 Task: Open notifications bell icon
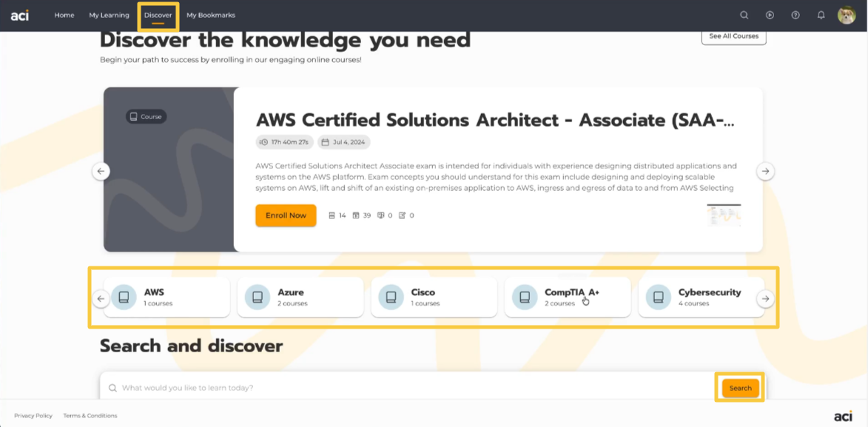[821, 15]
